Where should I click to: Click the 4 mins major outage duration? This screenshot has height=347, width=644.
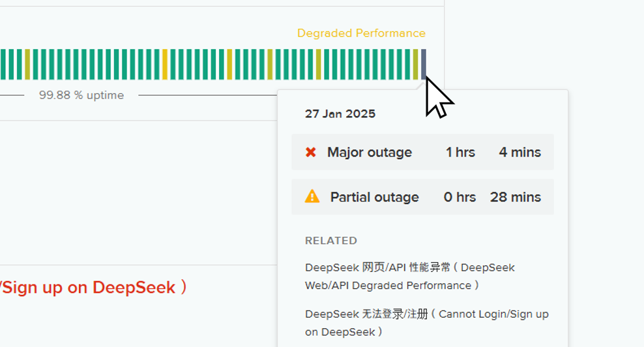click(520, 152)
